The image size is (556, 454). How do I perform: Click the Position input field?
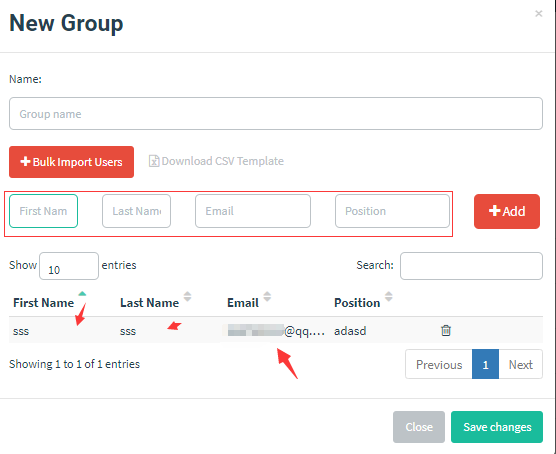click(x=393, y=211)
